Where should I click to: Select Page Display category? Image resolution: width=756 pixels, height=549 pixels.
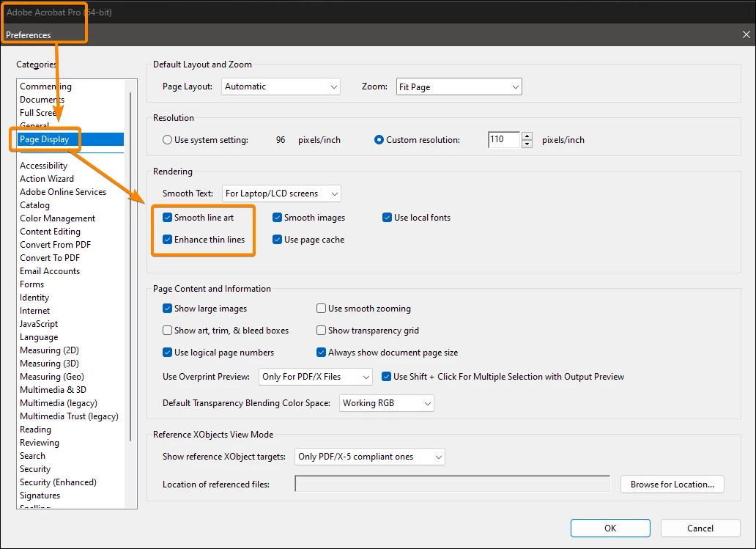71,139
